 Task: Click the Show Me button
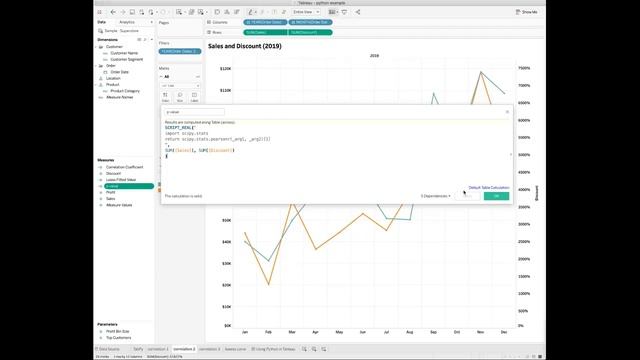point(527,12)
